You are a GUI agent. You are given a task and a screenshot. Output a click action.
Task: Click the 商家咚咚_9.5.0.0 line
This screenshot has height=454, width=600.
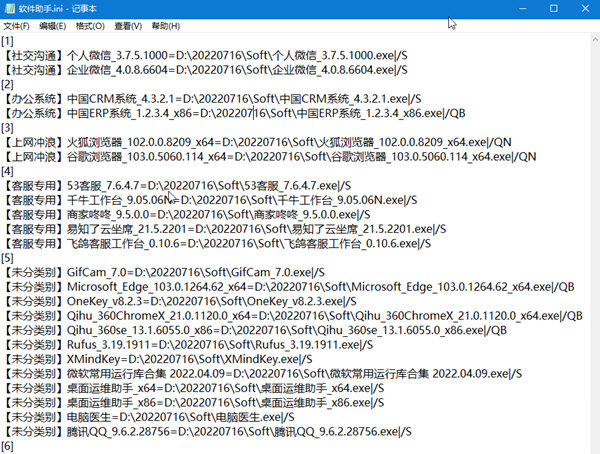click(x=186, y=214)
